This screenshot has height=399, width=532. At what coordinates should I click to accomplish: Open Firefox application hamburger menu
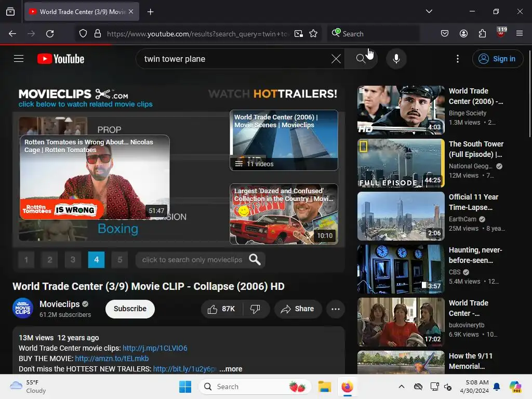tap(520, 34)
